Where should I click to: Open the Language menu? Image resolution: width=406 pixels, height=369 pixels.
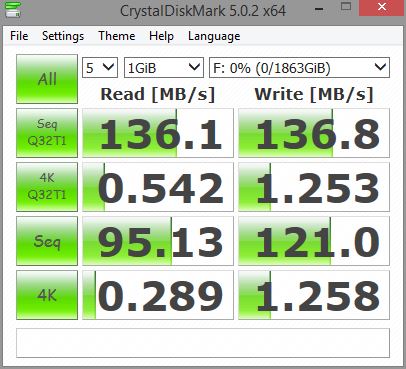tap(214, 36)
